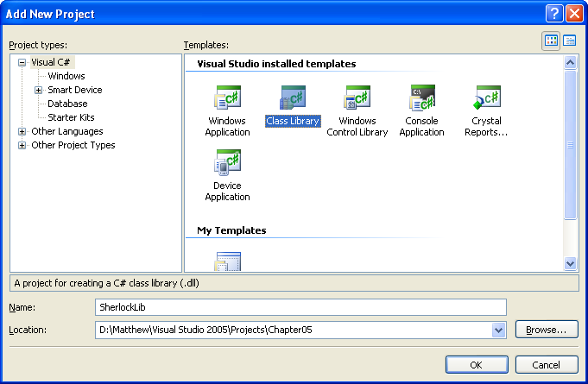This screenshot has height=384, width=588.
Task: Choose the Device Application template icon
Action: [x=227, y=162]
